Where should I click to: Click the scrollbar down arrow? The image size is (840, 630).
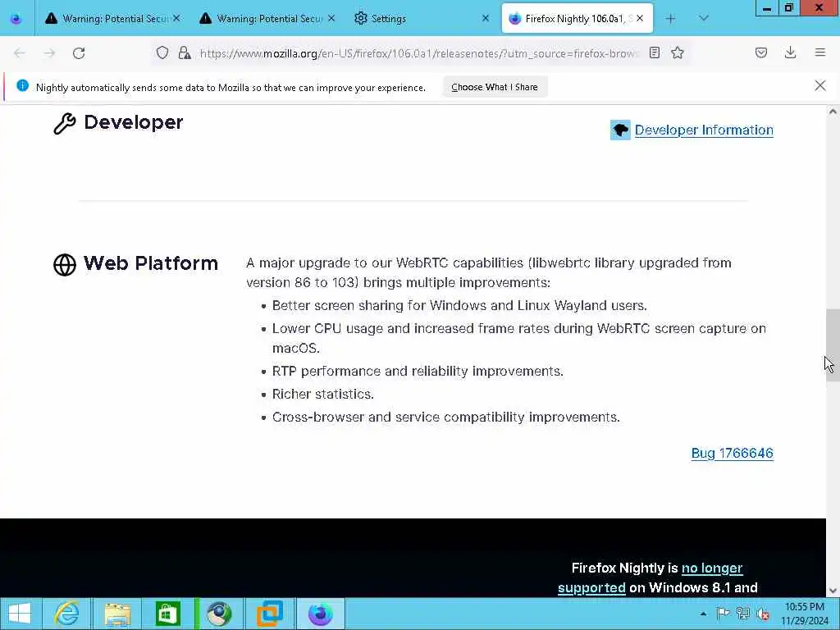[833, 591]
